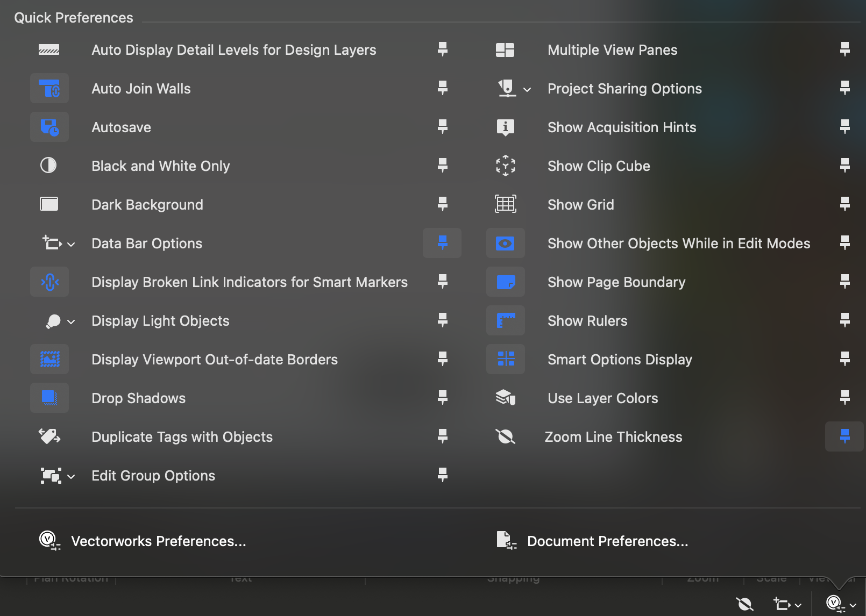Click the Show Rulers icon

pyautogui.click(x=505, y=320)
